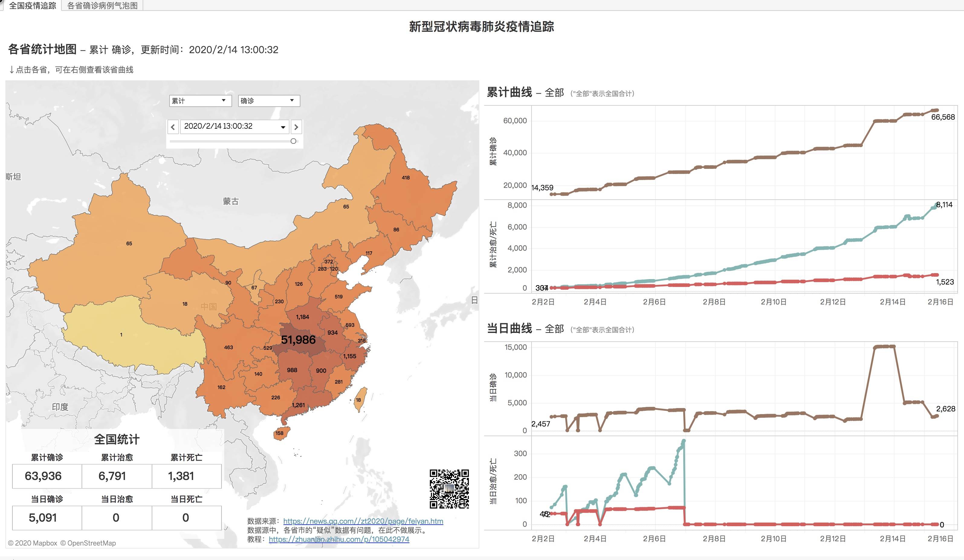Open the news.qq.com data source link
The width and height of the screenshot is (964, 560).
coord(363,521)
